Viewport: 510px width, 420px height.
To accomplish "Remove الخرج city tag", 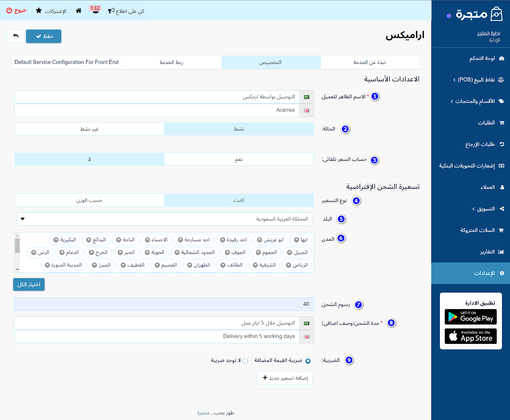I will pos(91,252).
